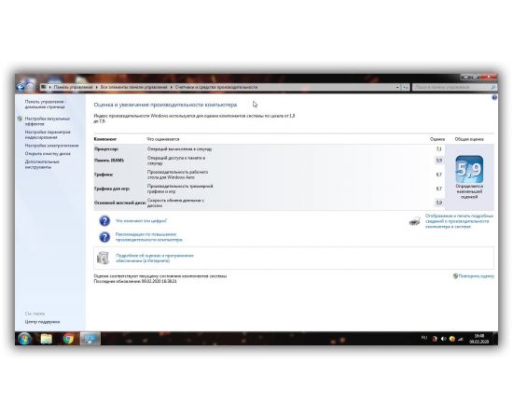Open 'Дополнительные инструменты' link
This screenshot has width=513, height=420.
42,164
